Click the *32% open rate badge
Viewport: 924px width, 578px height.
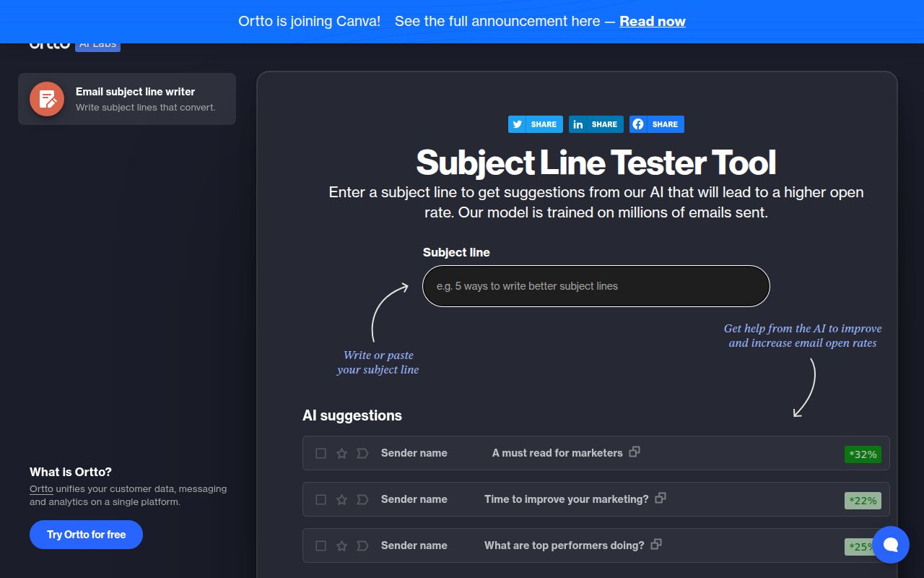(x=863, y=454)
